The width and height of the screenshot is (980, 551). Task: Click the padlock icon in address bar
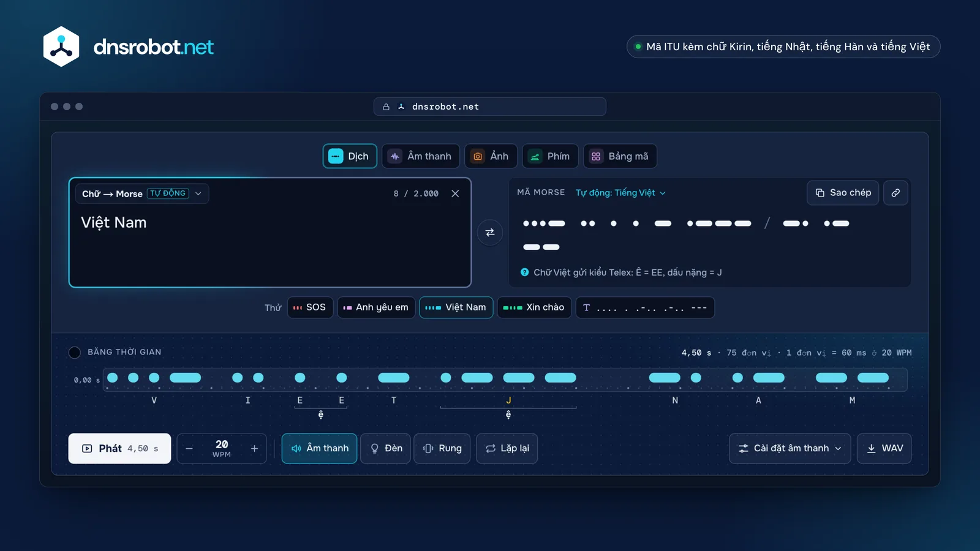pos(386,107)
